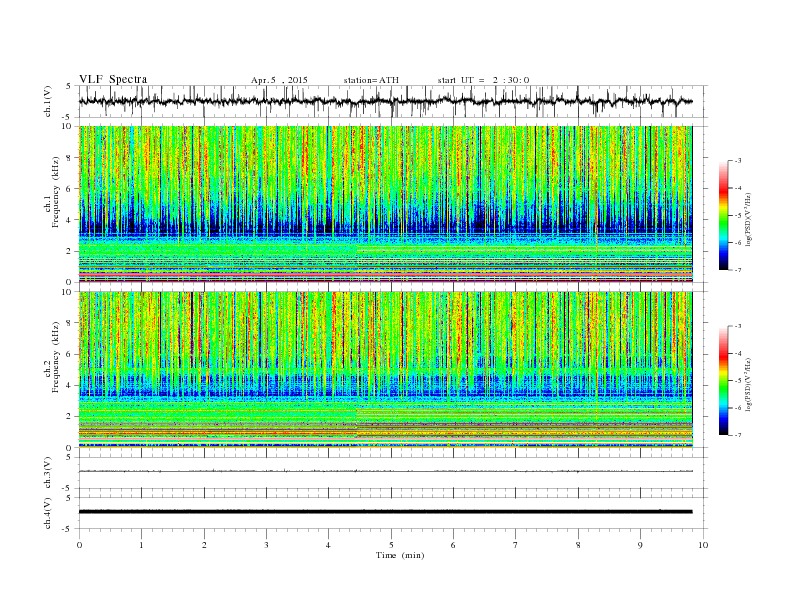Click the thick ch.4 voltage waveform trace
Screen dimensions: 792x612
pos(385,512)
